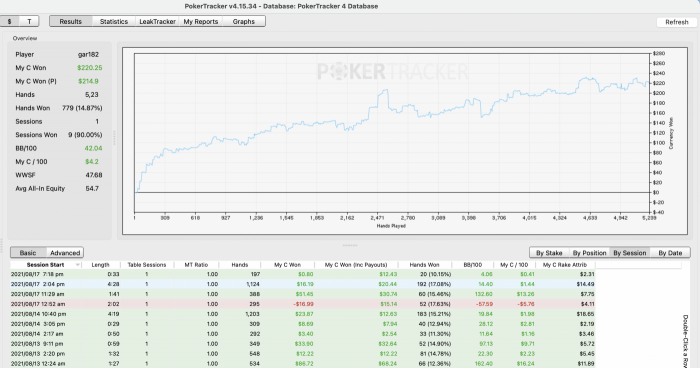700x368 pixels.
Task: Sort by the Table Sessions column header
Action: click(146, 265)
